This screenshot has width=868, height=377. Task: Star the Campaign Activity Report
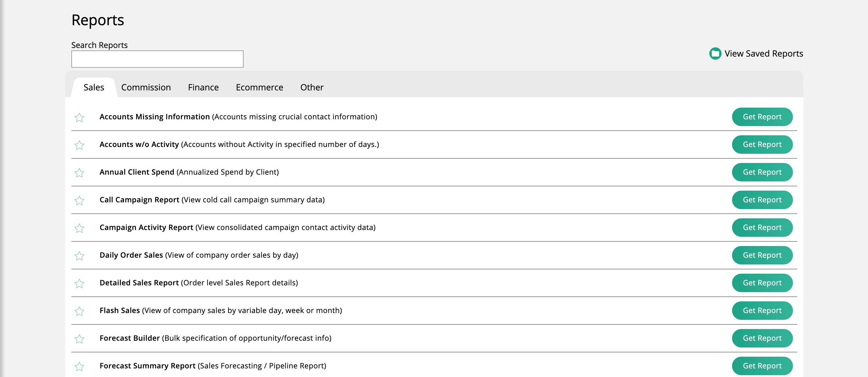coord(79,228)
